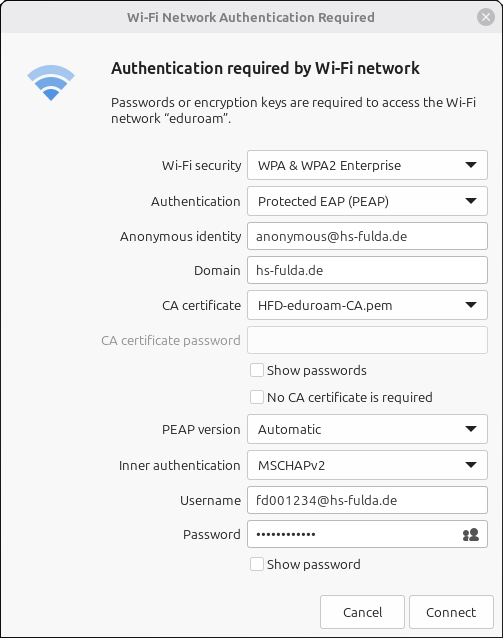
Task: Select the WPA & WPA2 Enterprise combo box
Action: coord(367,165)
